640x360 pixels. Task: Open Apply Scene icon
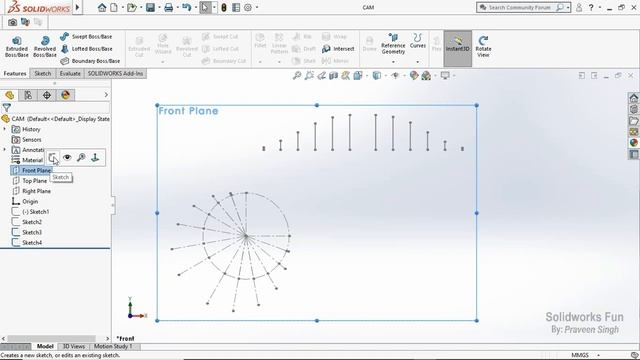tap(426, 76)
